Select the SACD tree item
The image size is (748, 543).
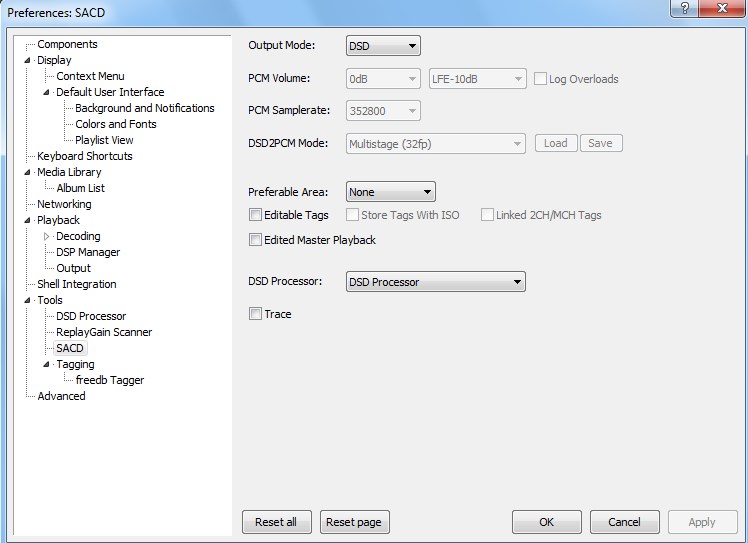click(x=70, y=348)
